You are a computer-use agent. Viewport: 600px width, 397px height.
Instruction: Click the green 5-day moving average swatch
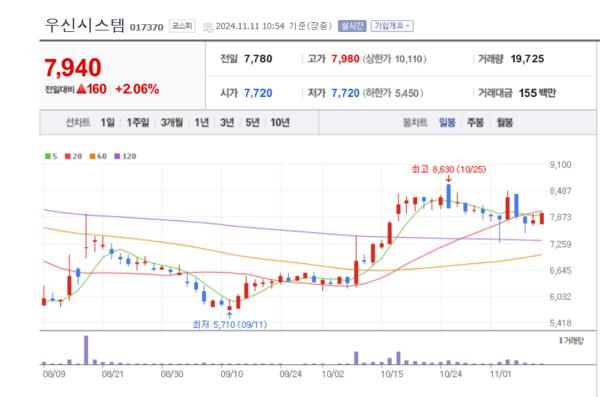pyautogui.click(x=48, y=156)
